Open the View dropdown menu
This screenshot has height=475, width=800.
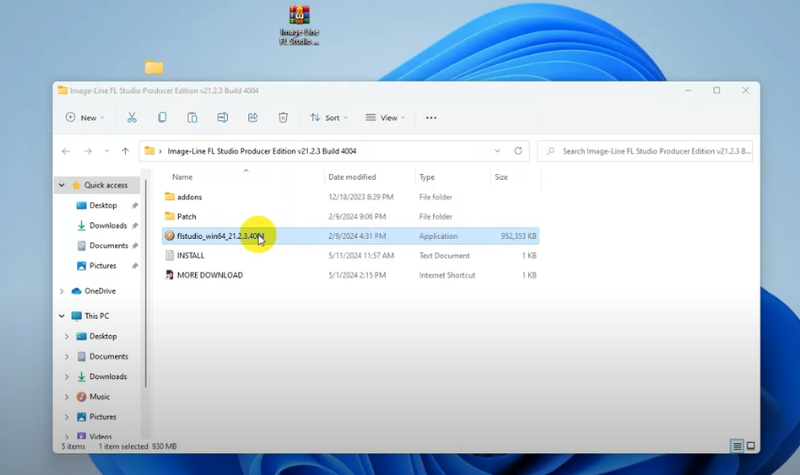[385, 118]
